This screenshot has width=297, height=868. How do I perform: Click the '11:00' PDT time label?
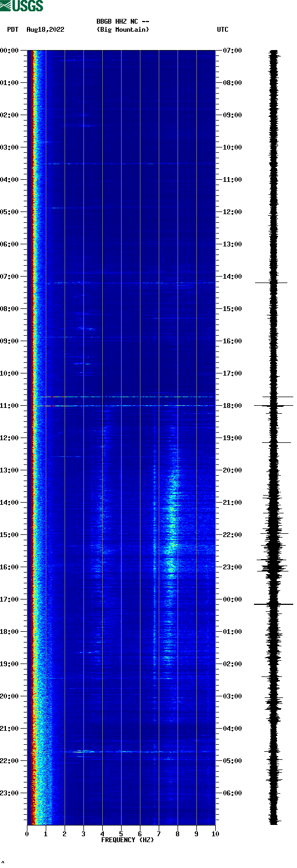pyautogui.click(x=9, y=406)
